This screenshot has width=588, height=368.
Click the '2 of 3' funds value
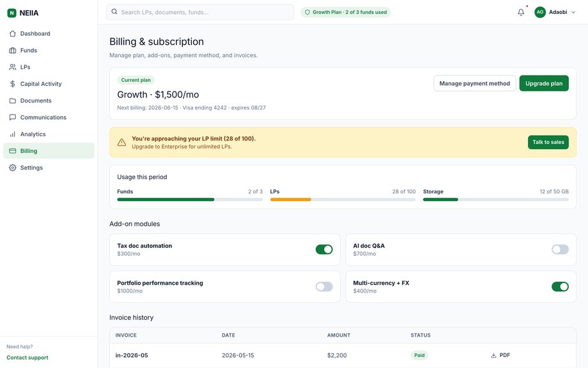pos(256,191)
